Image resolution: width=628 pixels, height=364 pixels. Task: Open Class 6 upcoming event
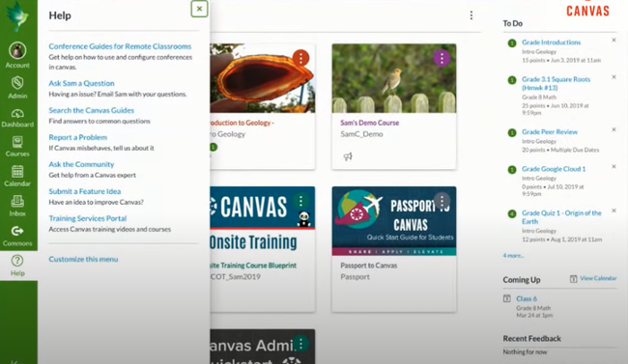click(527, 298)
